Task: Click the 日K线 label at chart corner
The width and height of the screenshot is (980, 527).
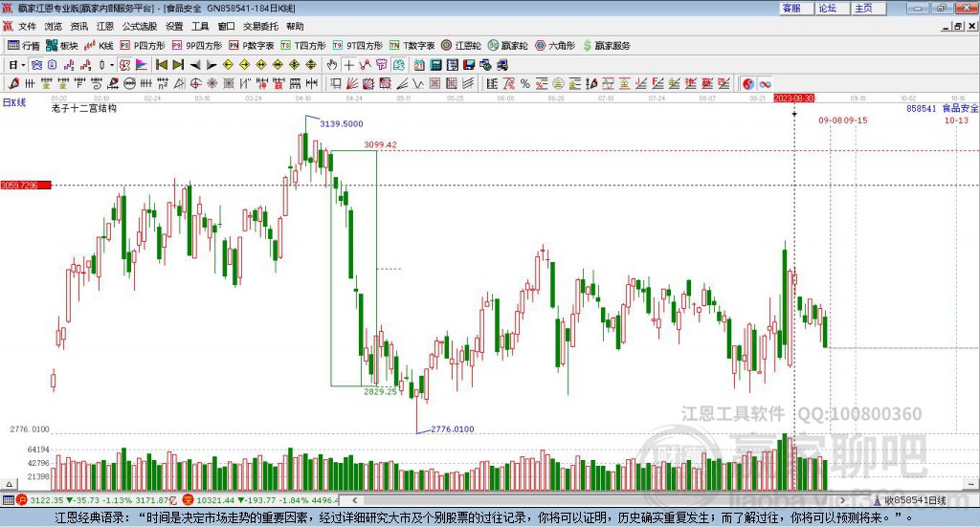Action: pos(14,103)
